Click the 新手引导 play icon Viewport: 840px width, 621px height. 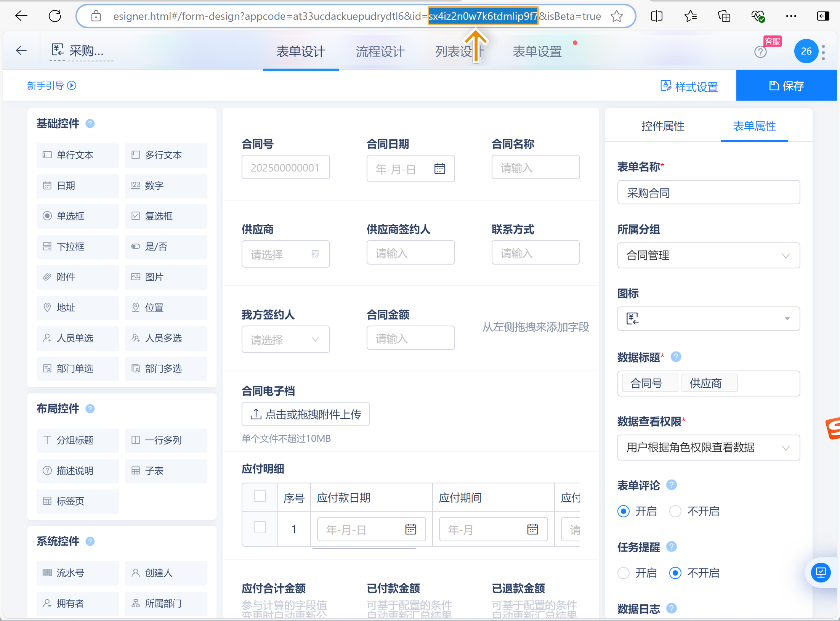pos(72,85)
